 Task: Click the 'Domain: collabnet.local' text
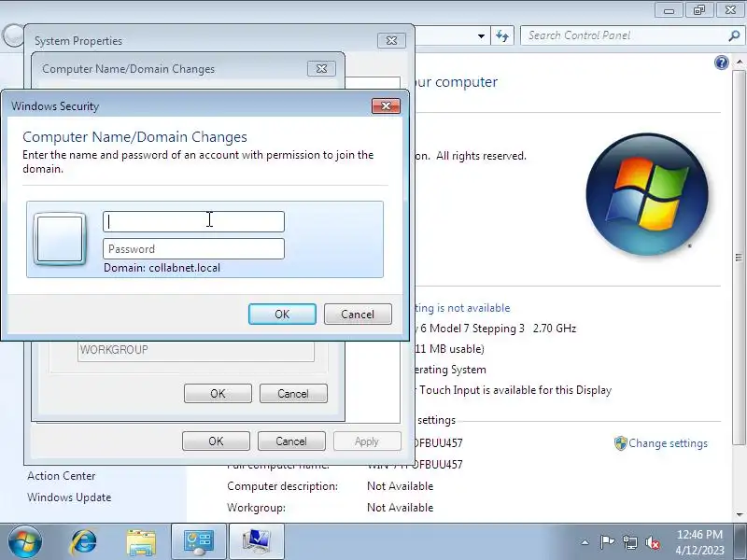162,268
